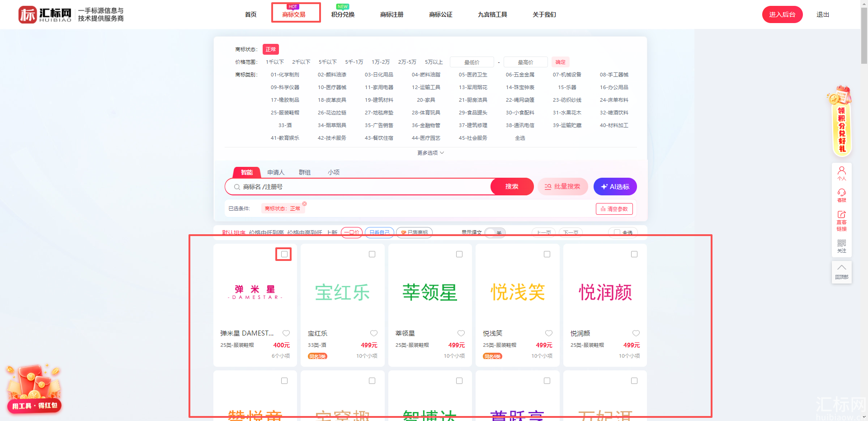The image size is (868, 421).
Task: Open the 客服 headset icon
Action: pyautogui.click(x=841, y=195)
